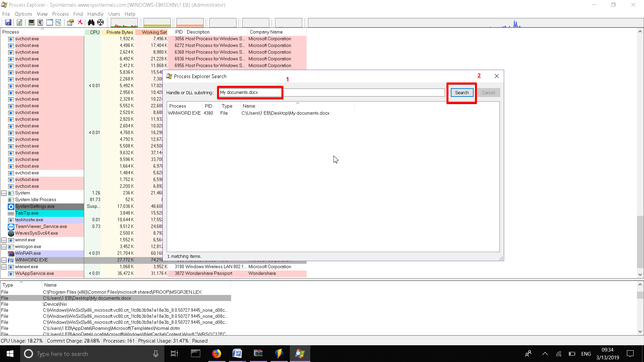Image resolution: width=644 pixels, height=362 pixels.
Task: Open the Process menu
Action: [60, 14]
